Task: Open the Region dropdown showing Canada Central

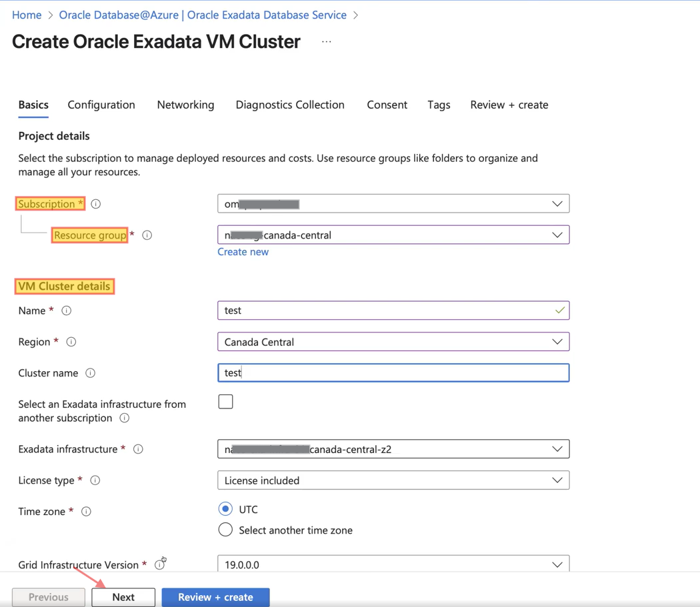Action: pos(393,342)
